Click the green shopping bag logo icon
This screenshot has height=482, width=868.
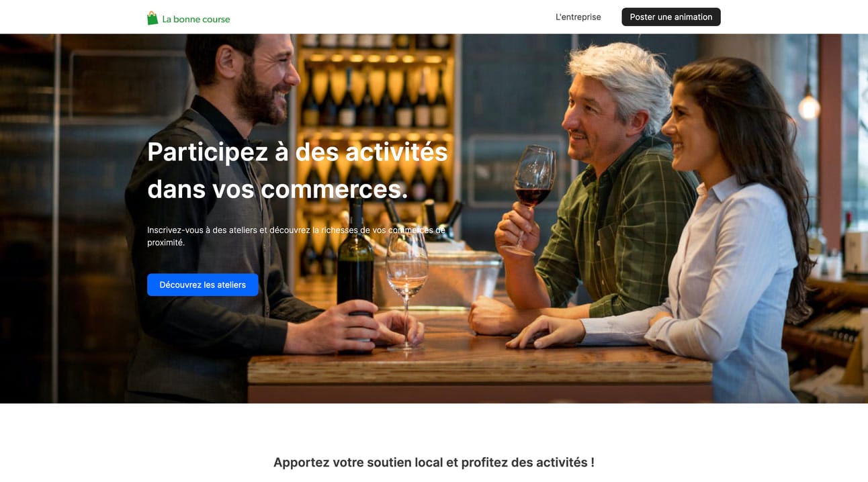(153, 18)
